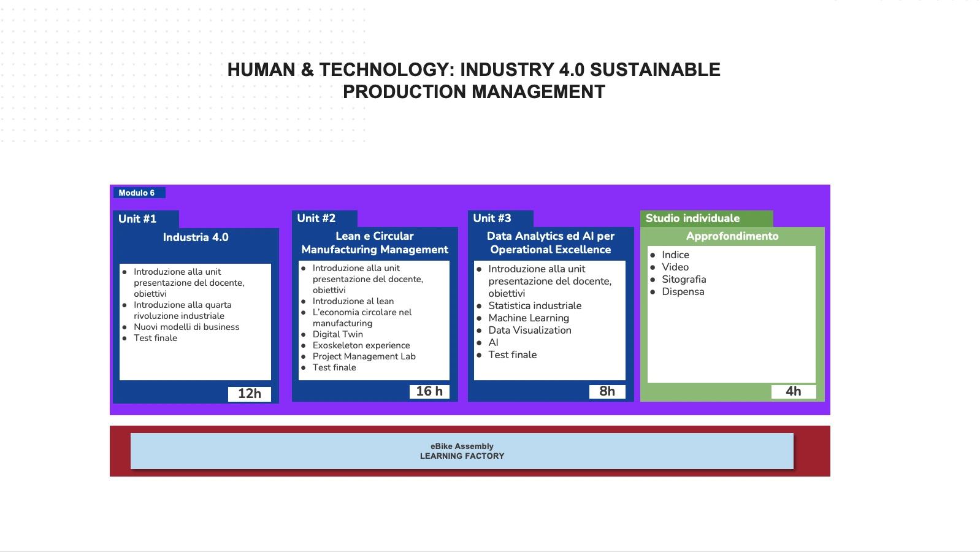
Task: Click the 4h duration box
Action: click(x=794, y=391)
